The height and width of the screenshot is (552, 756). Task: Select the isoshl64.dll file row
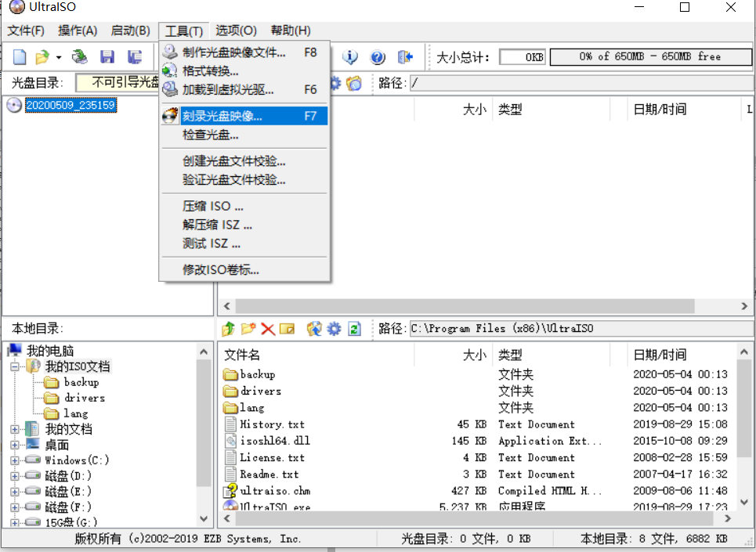[476, 441]
